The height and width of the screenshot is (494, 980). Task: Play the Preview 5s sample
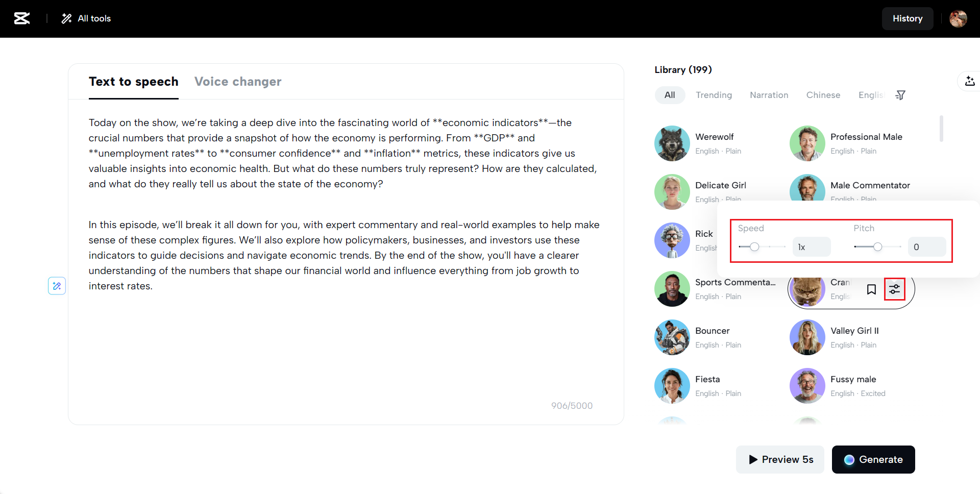pyautogui.click(x=780, y=459)
